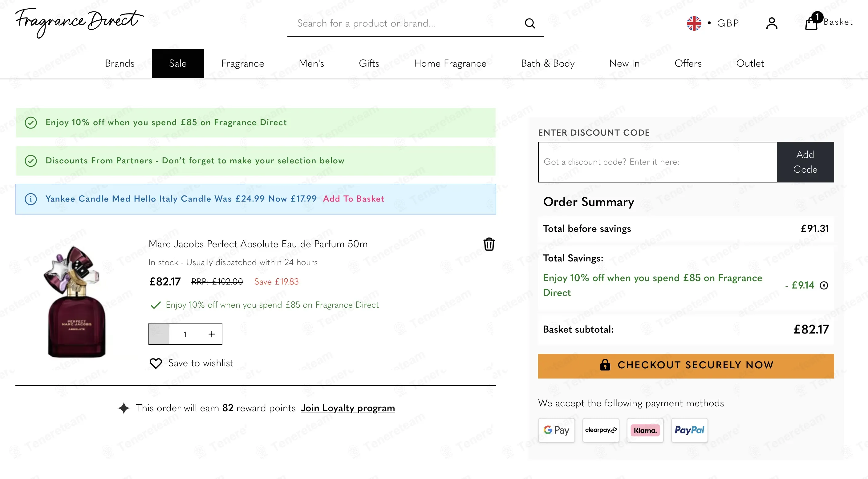Screen dimensions: 868x479
Task: Open the Offers menu
Action: (x=688, y=63)
